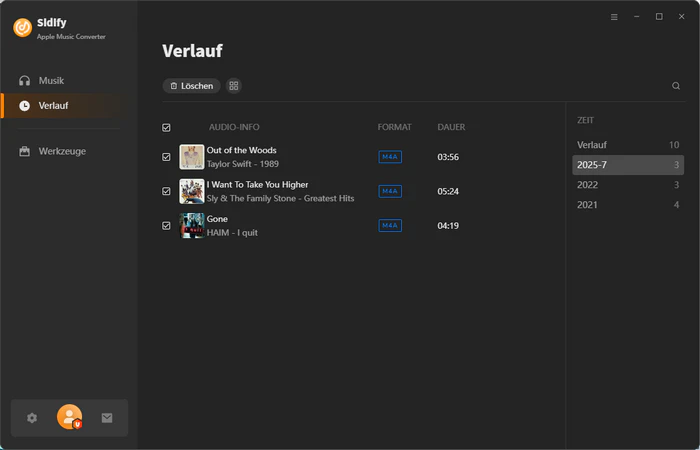Click the 05:24 duration
Image resolution: width=700 pixels, height=450 pixels.
[448, 192]
